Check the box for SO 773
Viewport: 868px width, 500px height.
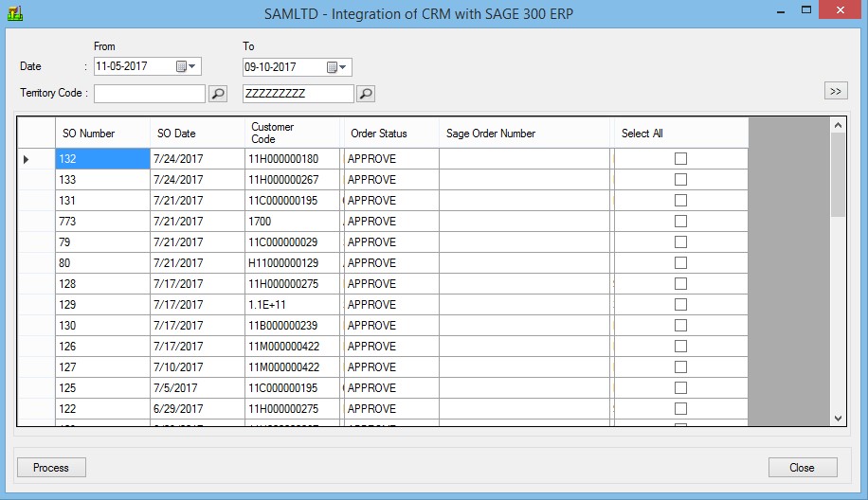pyautogui.click(x=681, y=222)
